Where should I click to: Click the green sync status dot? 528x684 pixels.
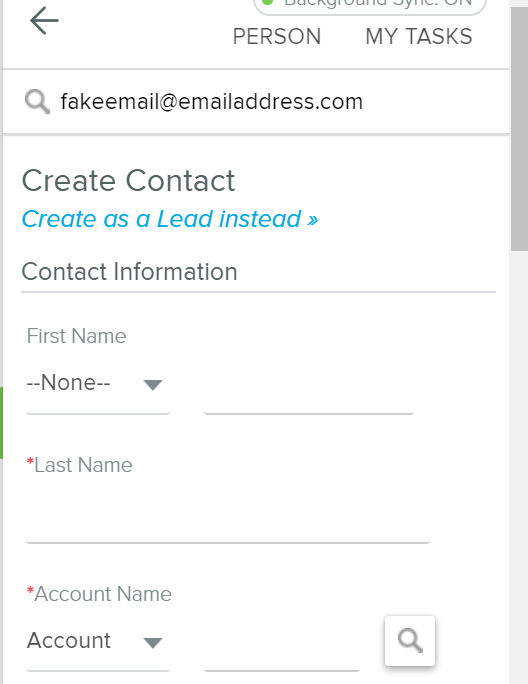pos(267,2)
